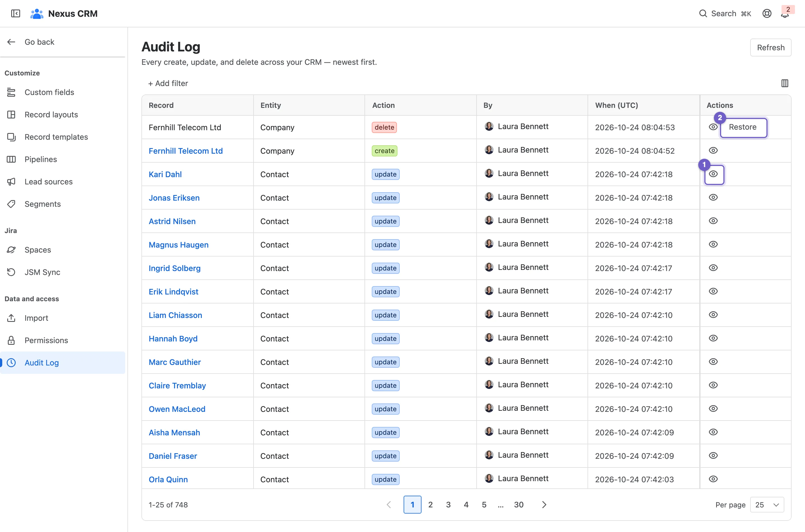Screen dimensions: 805x532
Task: Open Kari Dahl contact link
Action: [165, 174]
